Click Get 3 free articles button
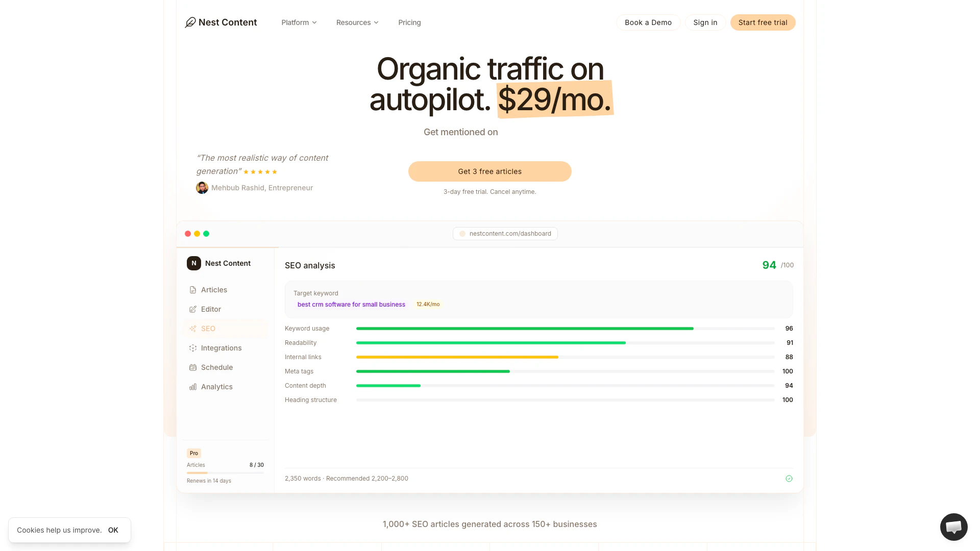980x551 pixels. tap(489, 171)
